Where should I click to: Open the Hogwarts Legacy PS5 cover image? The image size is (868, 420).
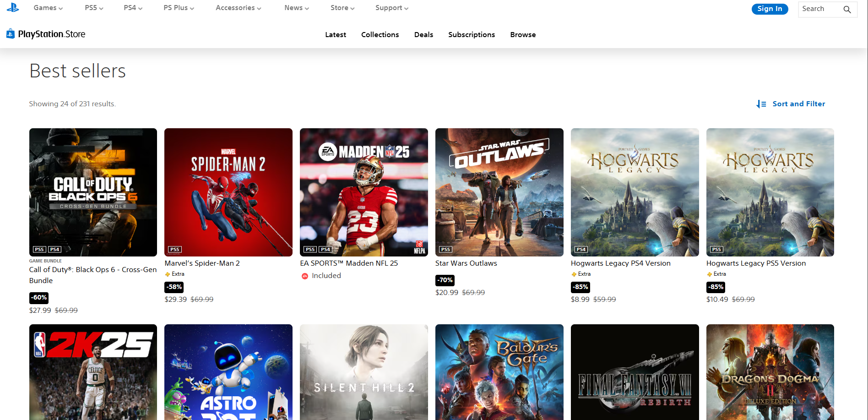click(x=770, y=192)
